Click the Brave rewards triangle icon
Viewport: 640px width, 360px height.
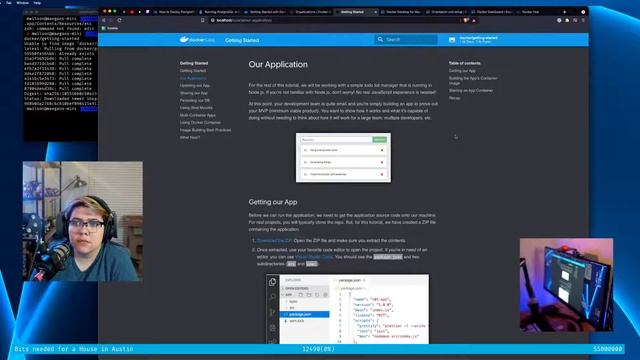point(474,20)
